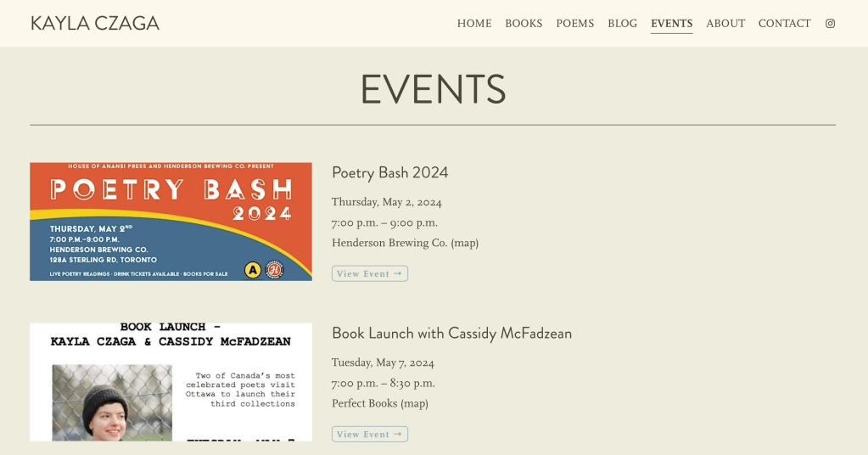Visit the ABOUT page

pyautogui.click(x=725, y=24)
